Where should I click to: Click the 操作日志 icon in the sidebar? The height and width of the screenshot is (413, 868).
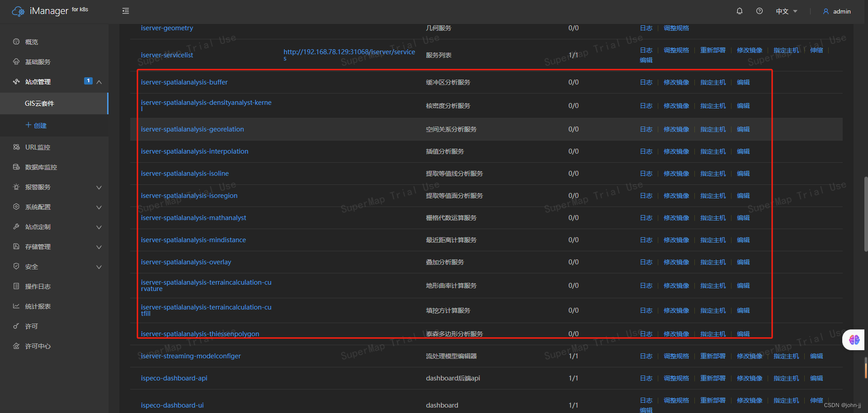tap(16, 286)
